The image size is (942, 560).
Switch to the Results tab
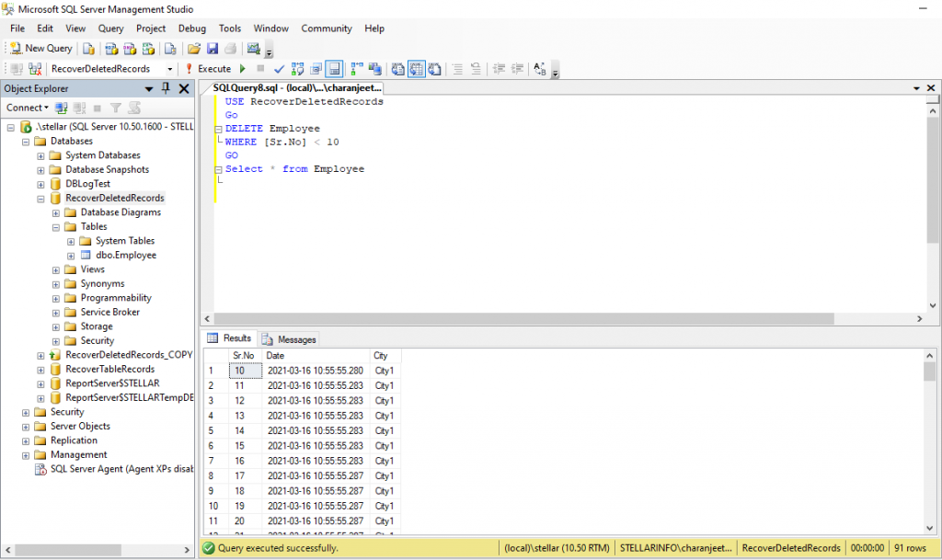click(229, 337)
